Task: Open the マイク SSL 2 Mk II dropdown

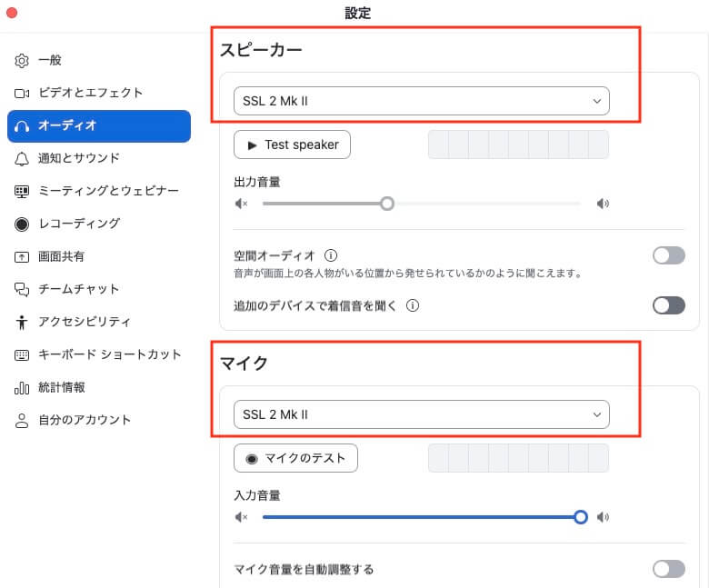Action: (421, 414)
